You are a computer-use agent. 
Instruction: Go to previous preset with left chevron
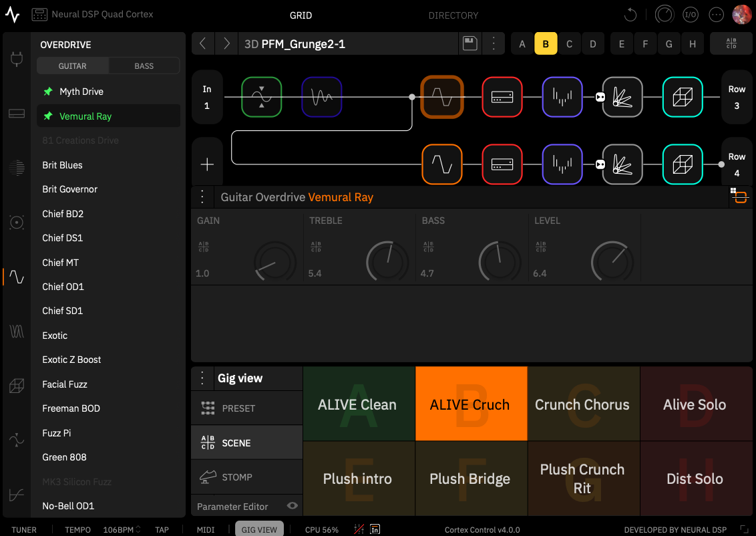[x=203, y=44]
